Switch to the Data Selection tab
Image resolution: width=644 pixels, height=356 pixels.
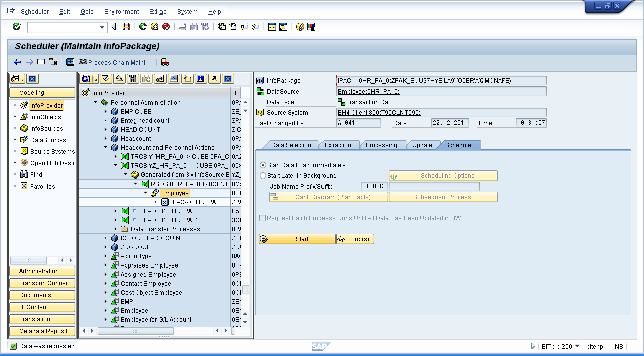pos(291,145)
